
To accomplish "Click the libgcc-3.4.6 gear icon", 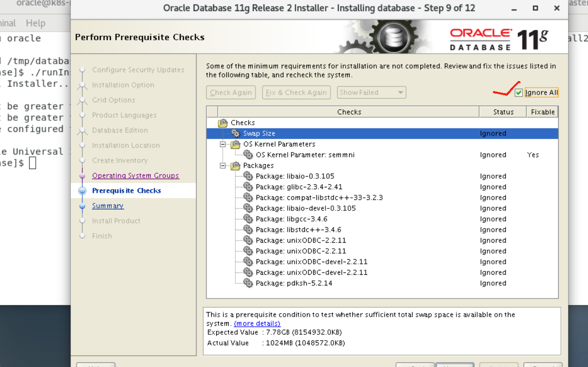I will pos(248,218).
